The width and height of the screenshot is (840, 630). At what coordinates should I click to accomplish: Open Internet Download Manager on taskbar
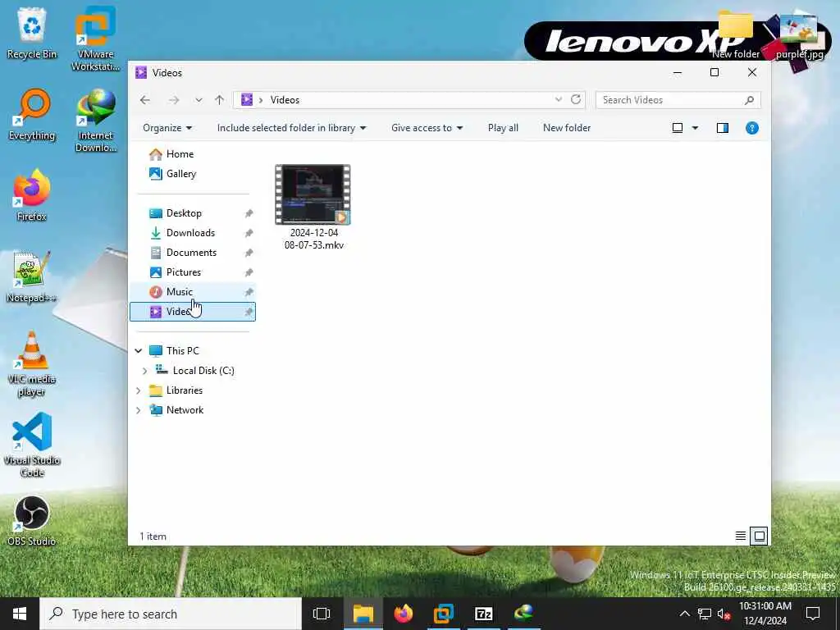[524, 614]
